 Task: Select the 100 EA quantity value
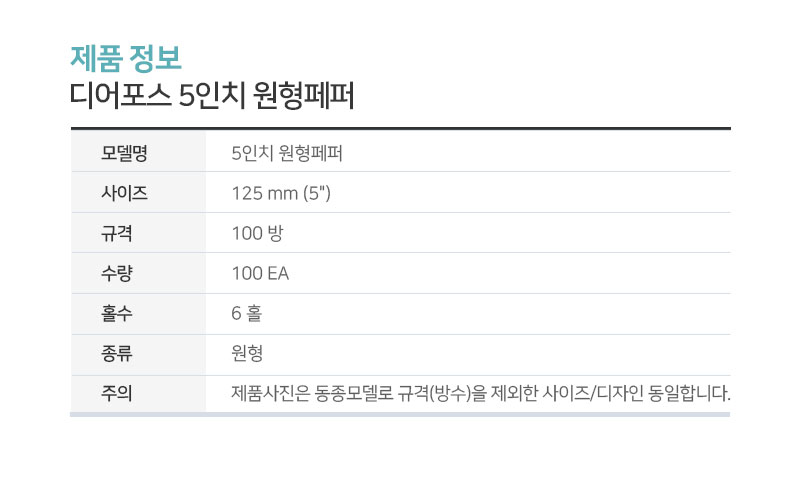click(x=260, y=273)
